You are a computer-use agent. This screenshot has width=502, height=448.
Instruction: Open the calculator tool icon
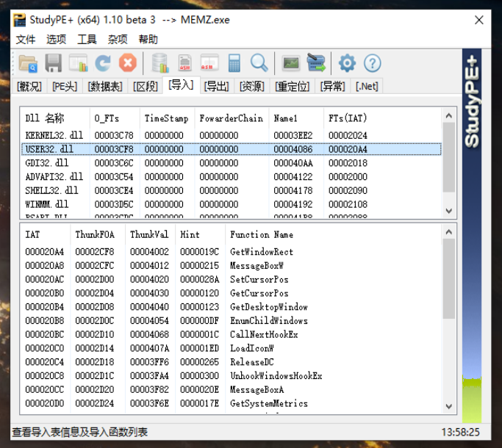234,63
